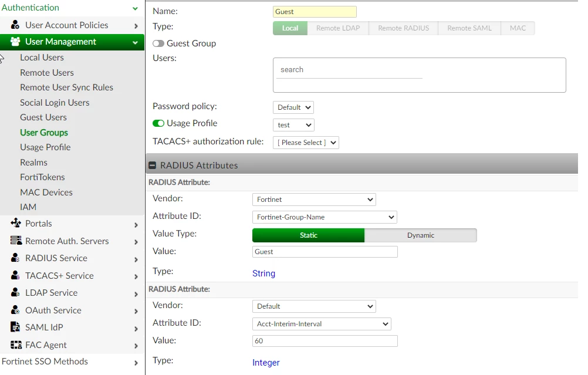Expand User Account Policies arrow

136,26
